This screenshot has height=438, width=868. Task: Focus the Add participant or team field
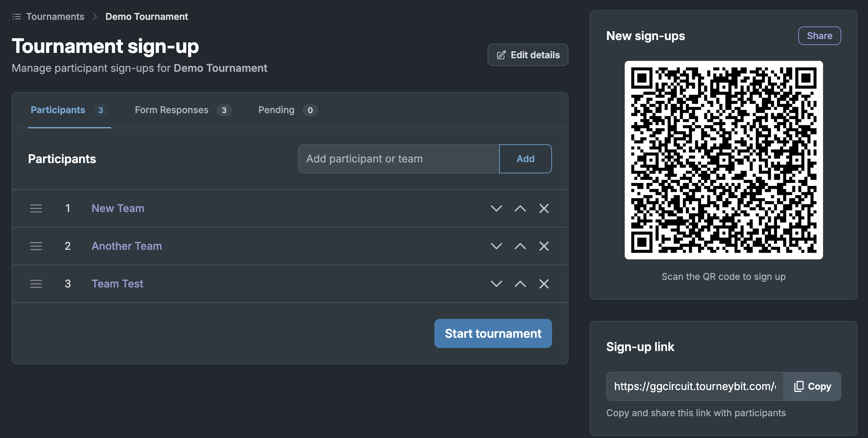click(399, 159)
